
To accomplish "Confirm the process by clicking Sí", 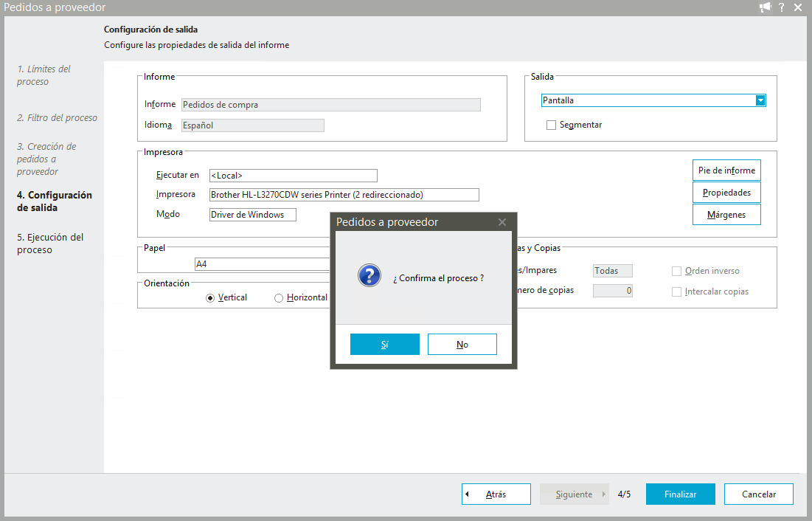I will coord(385,344).
